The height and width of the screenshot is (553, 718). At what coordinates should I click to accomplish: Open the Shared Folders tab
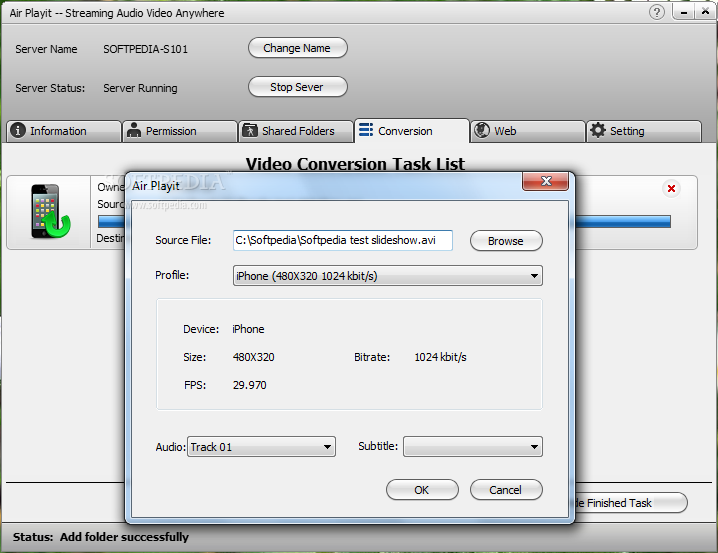tap(296, 131)
